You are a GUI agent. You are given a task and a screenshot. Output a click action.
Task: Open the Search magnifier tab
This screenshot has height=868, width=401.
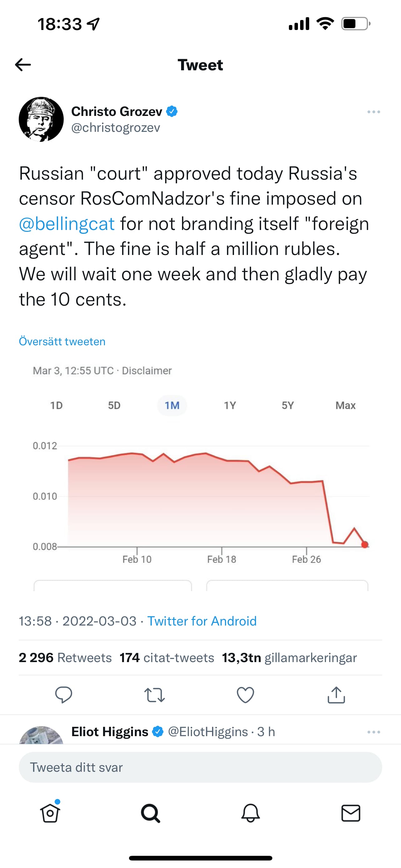pos(150,813)
